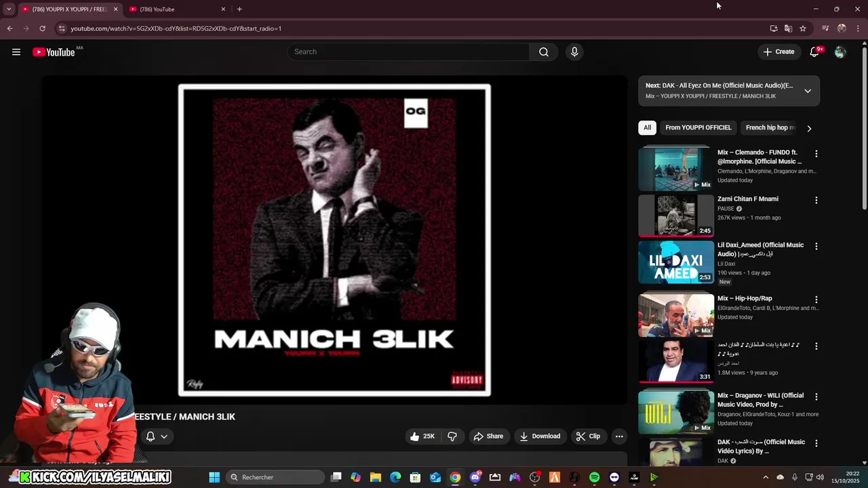Dislike the current video
Image resolution: width=868 pixels, height=488 pixels.
tap(452, 436)
